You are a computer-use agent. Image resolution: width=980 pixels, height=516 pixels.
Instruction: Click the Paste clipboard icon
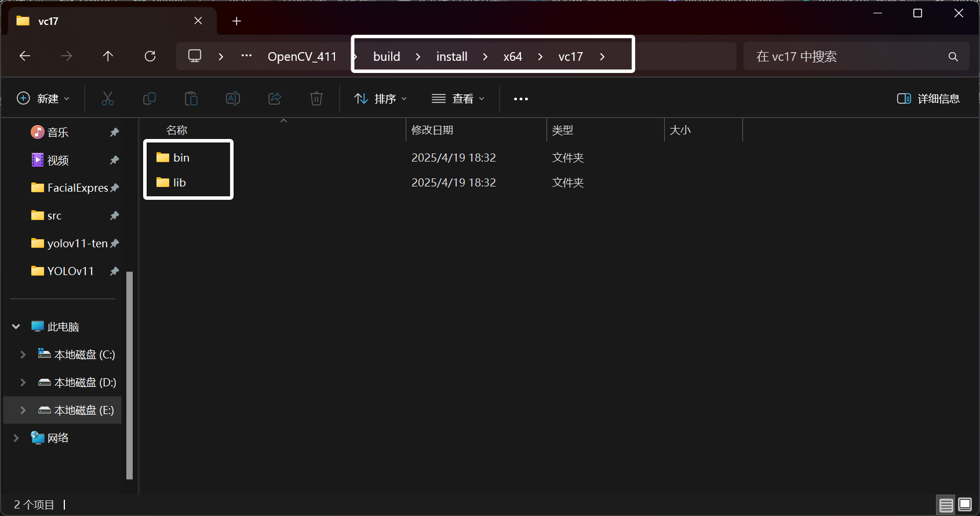pyautogui.click(x=191, y=98)
